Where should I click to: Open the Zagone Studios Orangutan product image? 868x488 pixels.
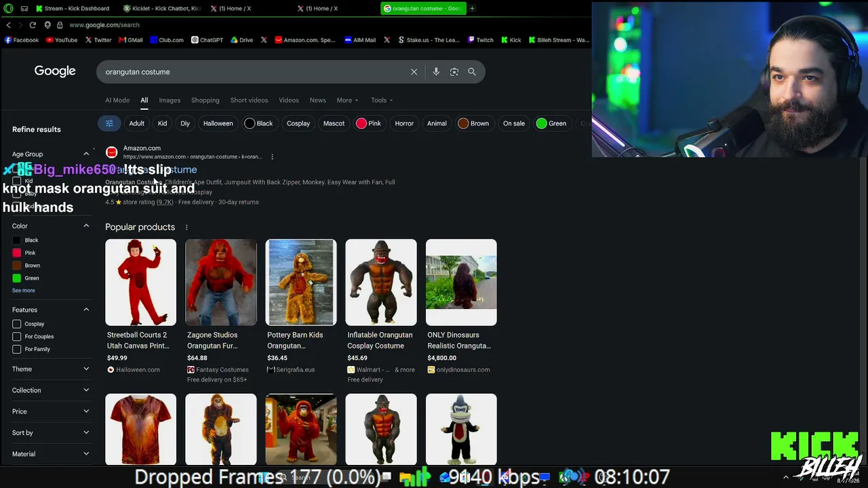pos(221,282)
